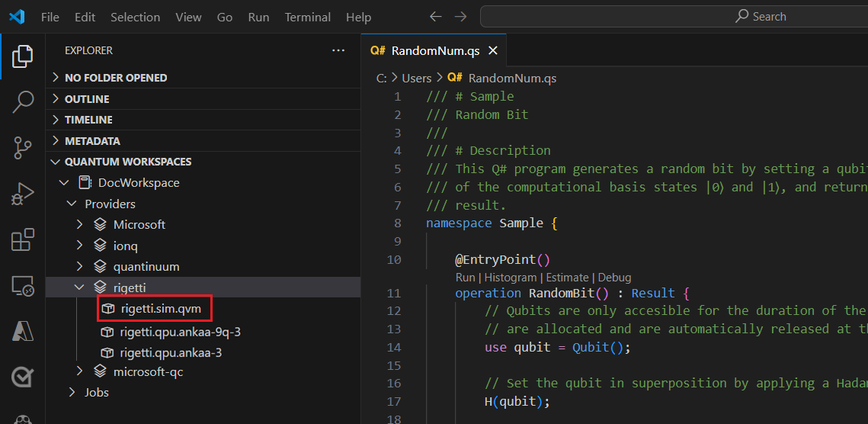Click the ionq provider layers icon
This screenshot has height=424, width=868.
point(100,246)
